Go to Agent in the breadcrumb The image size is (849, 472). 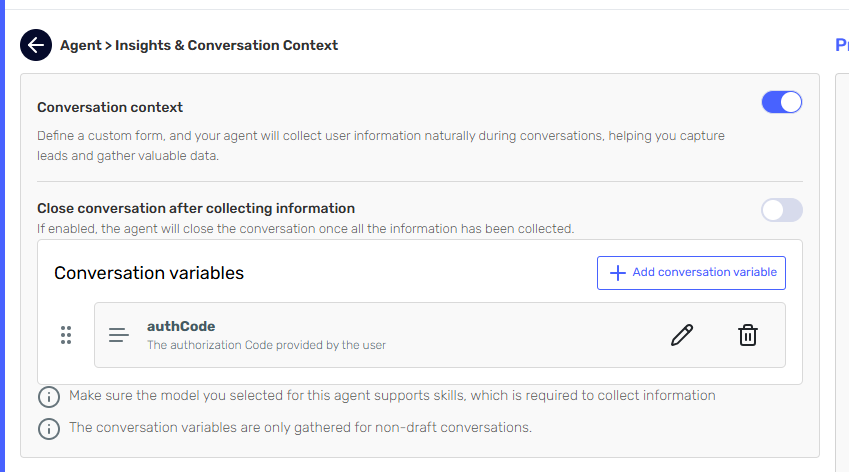[81, 45]
